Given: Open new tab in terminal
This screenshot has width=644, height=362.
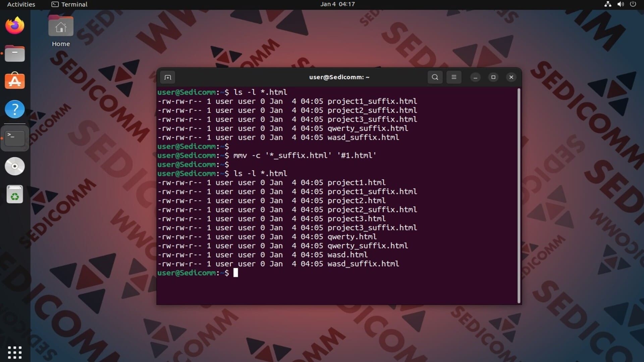Looking at the screenshot, I should [168, 77].
